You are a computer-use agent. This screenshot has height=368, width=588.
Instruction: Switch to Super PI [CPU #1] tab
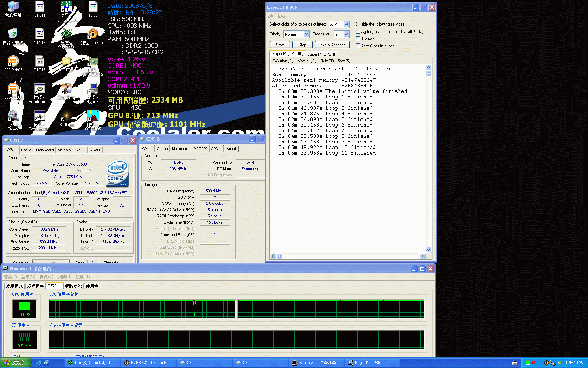(323, 54)
